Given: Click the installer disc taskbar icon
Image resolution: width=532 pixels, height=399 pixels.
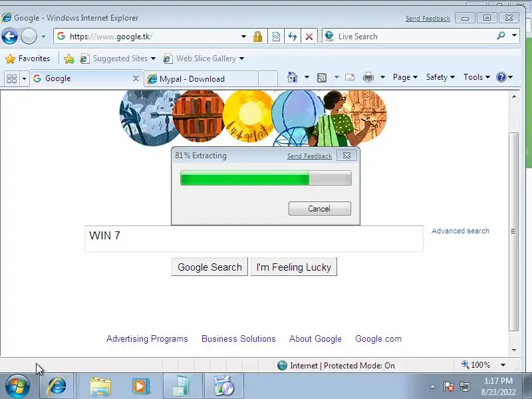Looking at the screenshot, I should click(223, 386).
